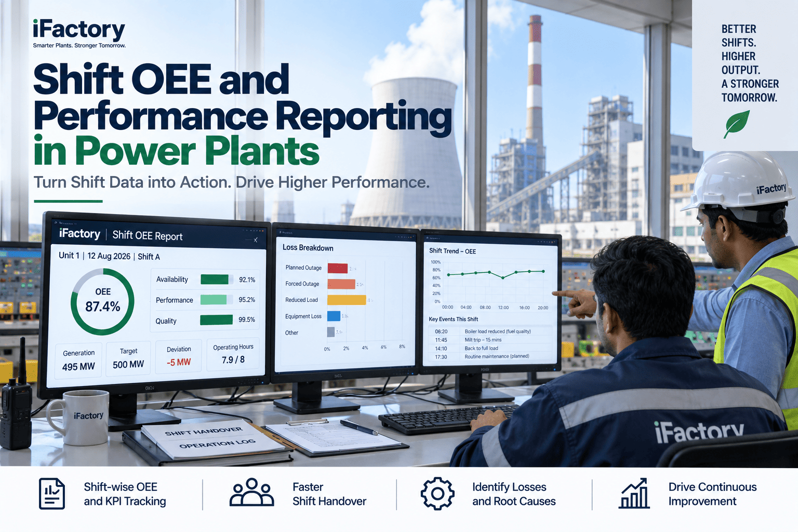Click the 95.2% performance value
798x532 pixels.
coord(247,300)
